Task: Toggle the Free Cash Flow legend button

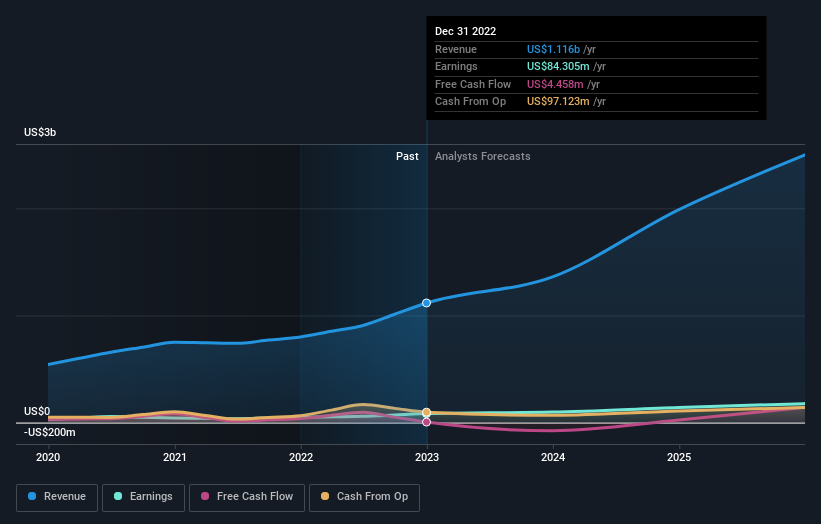Action: [x=247, y=497]
